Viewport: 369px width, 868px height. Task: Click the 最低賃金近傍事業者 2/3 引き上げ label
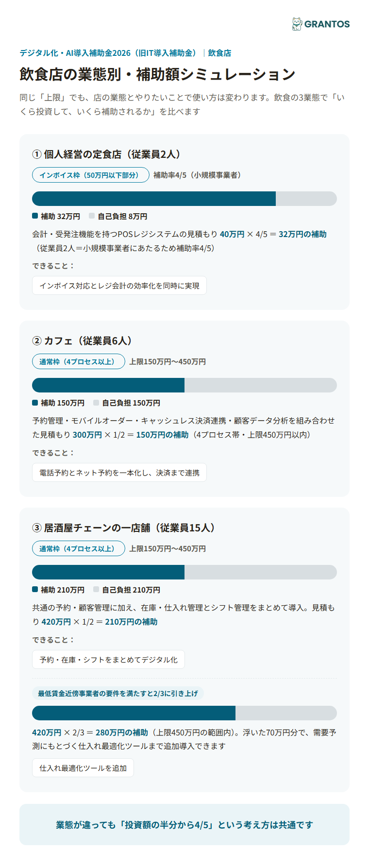click(x=118, y=693)
